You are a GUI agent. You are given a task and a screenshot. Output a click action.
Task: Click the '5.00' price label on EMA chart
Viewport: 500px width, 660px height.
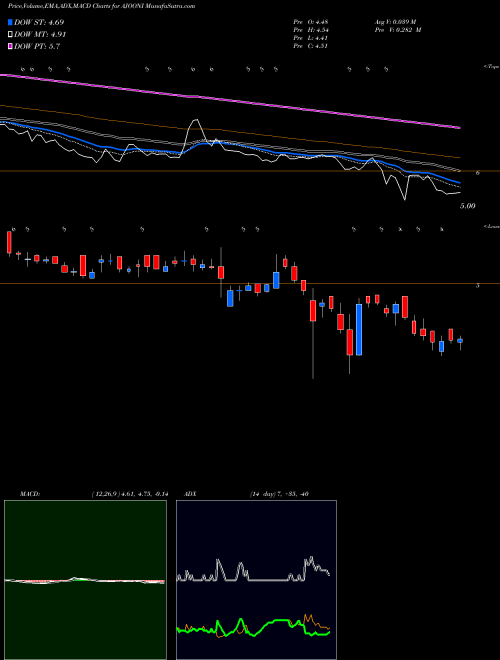pos(468,206)
